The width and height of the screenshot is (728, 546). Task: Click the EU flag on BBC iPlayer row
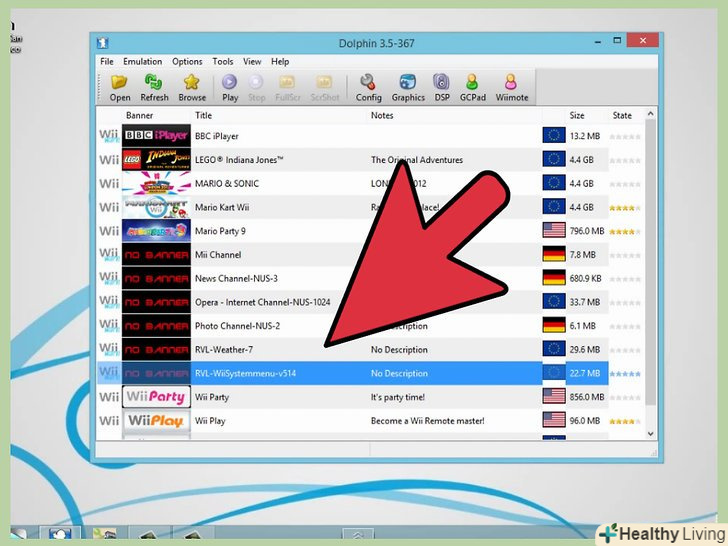(554, 135)
